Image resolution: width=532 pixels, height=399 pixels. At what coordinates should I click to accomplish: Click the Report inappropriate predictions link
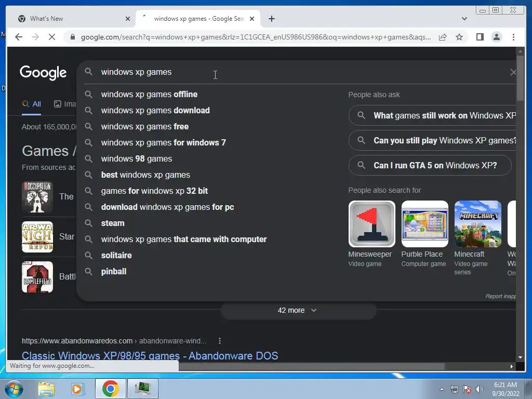coord(500,296)
